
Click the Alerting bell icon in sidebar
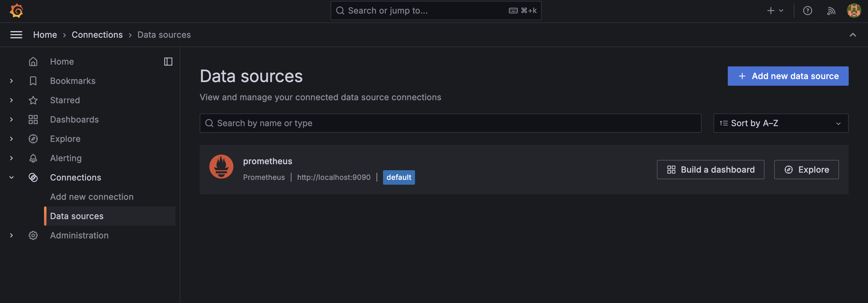(33, 158)
